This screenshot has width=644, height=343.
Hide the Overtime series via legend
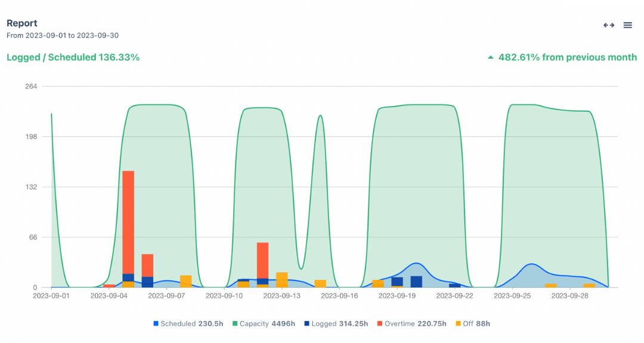[411, 323]
